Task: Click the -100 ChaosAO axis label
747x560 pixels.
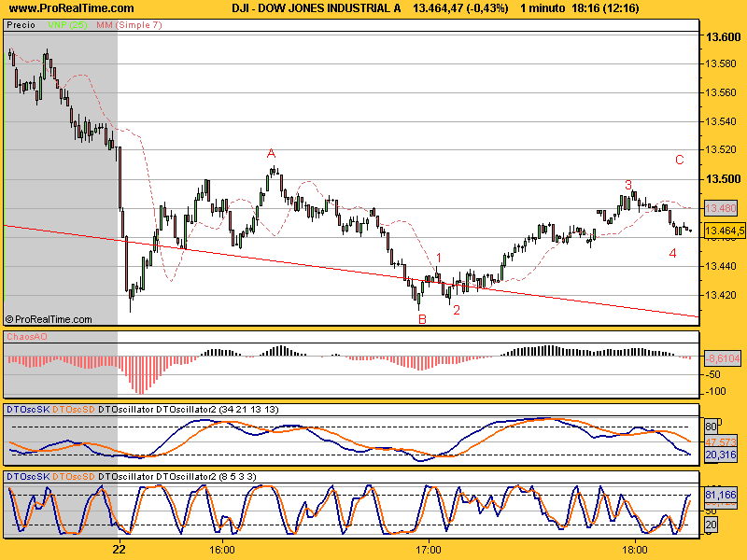Action: coord(715,391)
